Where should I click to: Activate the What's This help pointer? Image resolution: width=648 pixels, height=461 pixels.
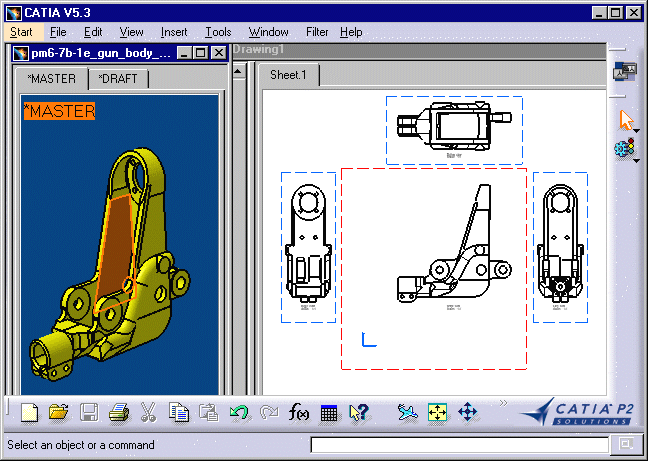[358, 412]
